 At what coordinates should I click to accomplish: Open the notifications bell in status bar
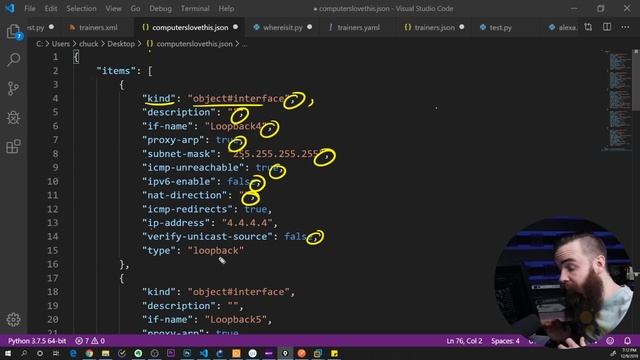(627, 341)
